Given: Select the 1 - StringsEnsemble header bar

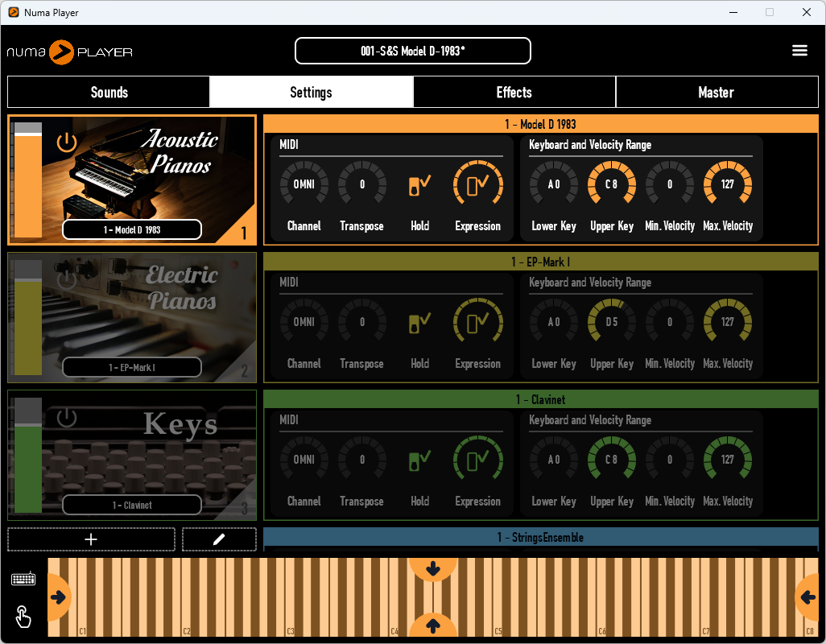Looking at the screenshot, I should pyautogui.click(x=540, y=537).
